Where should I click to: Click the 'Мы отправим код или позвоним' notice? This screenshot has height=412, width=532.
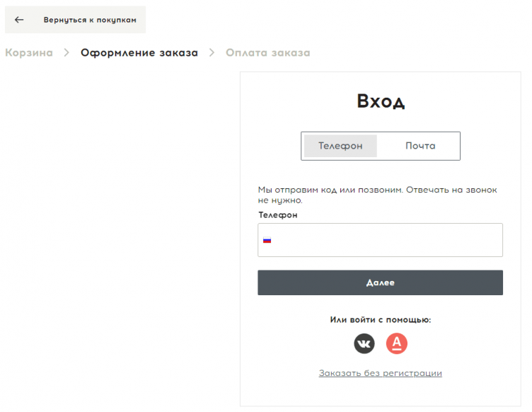click(377, 195)
